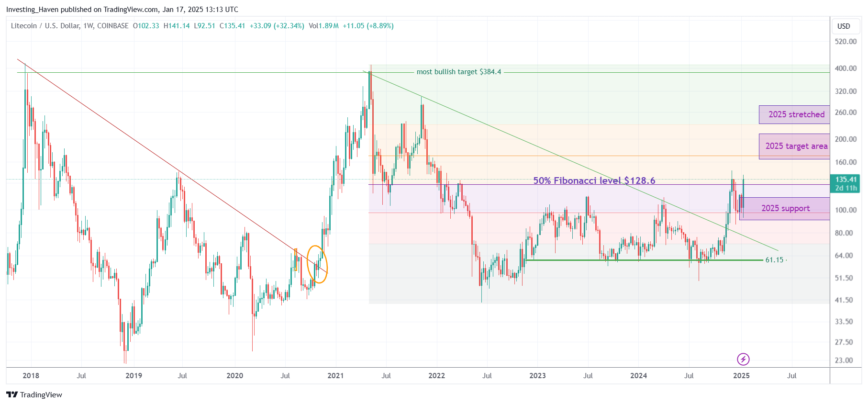The image size is (868, 405).
Task: Click the '2025 support' label box
Action: point(785,208)
